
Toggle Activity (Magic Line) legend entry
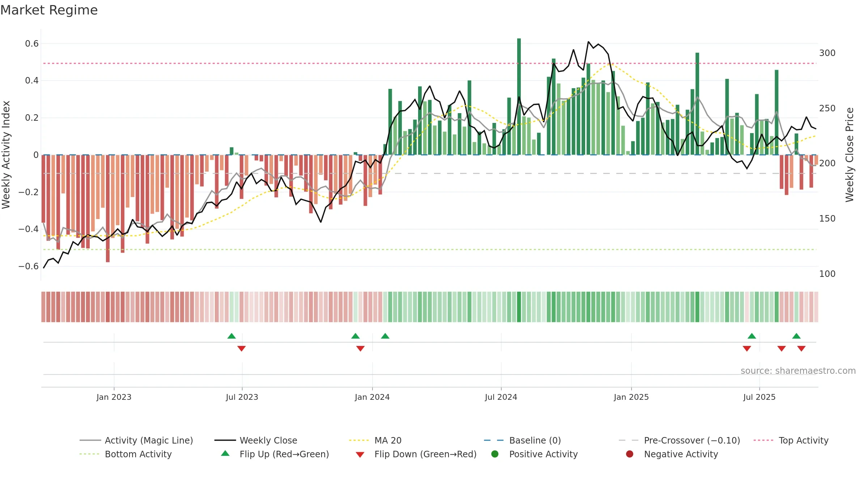coord(136,440)
